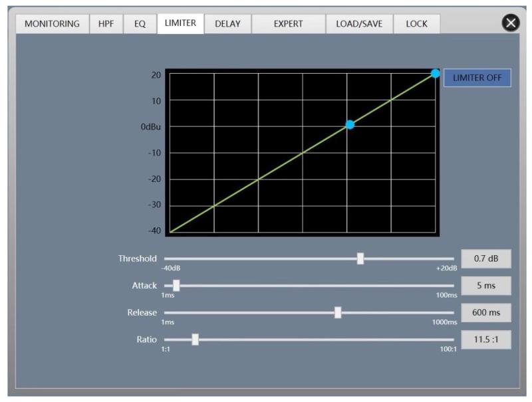Click the Release slider handle

(x=338, y=312)
